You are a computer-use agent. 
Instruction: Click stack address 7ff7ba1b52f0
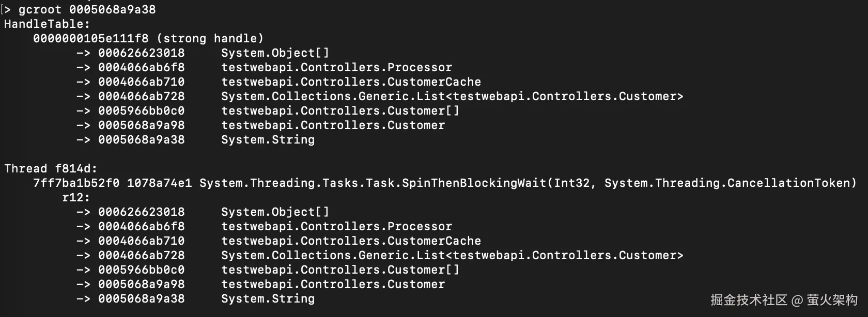(76, 183)
